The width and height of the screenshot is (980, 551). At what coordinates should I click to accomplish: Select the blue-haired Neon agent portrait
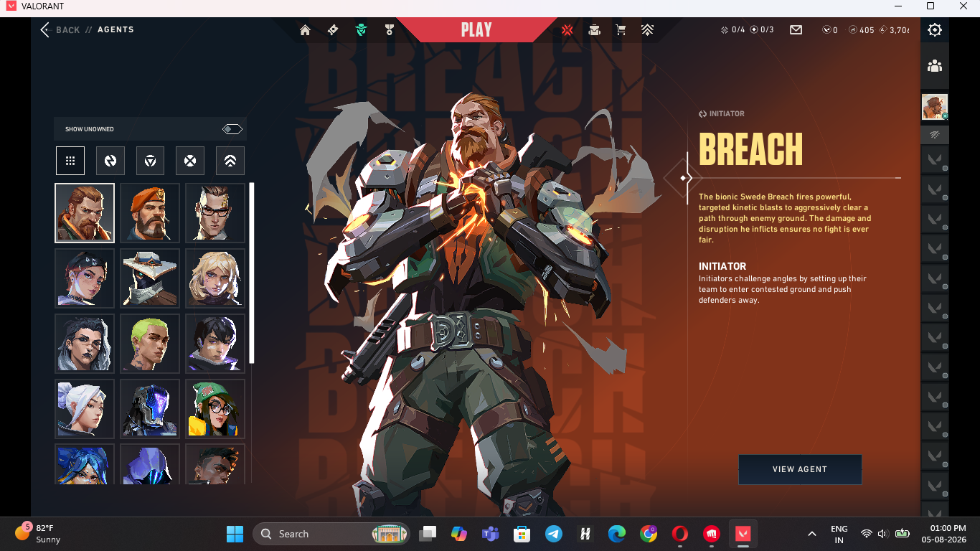85,464
